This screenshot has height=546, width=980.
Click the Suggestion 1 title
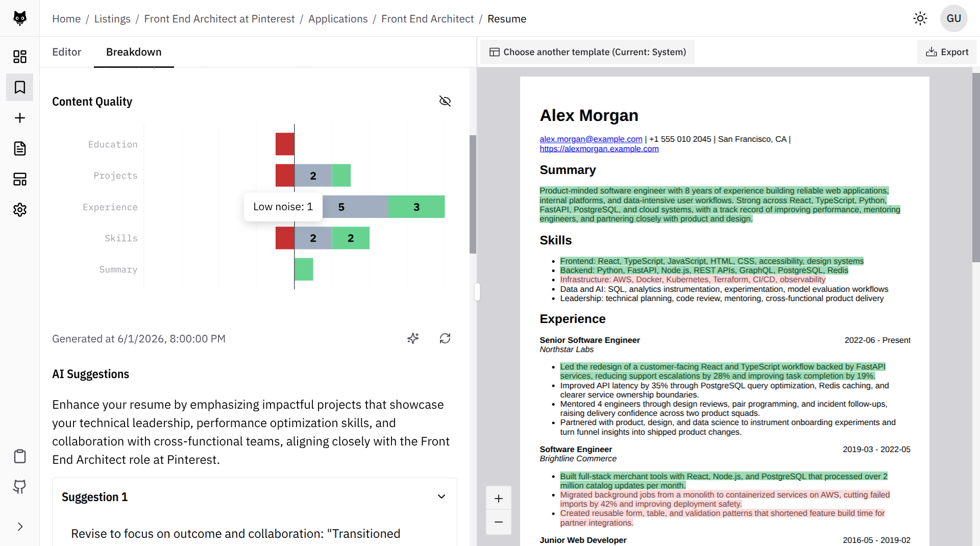click(95, 497)
